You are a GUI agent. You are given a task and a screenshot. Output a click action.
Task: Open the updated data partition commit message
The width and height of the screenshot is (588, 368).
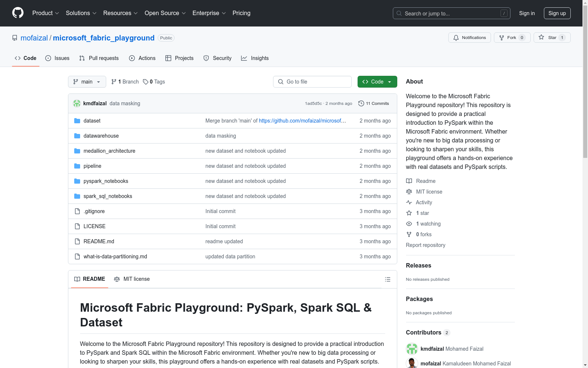[x=230, y=256]
